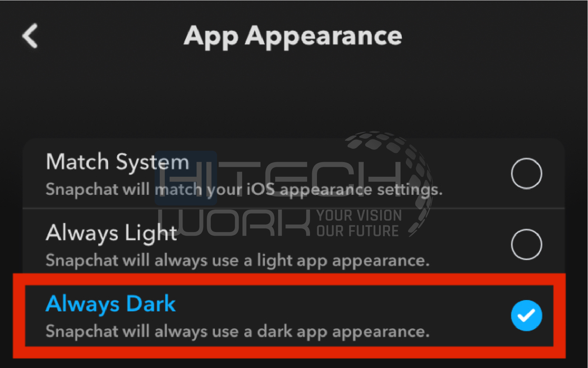588x368 pixels.
Task: Click the checked Always Dark blue checkmark
Action: pos(526,315)
